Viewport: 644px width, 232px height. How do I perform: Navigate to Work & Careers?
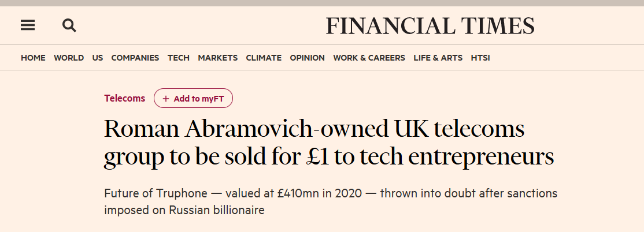click(369, 58)
